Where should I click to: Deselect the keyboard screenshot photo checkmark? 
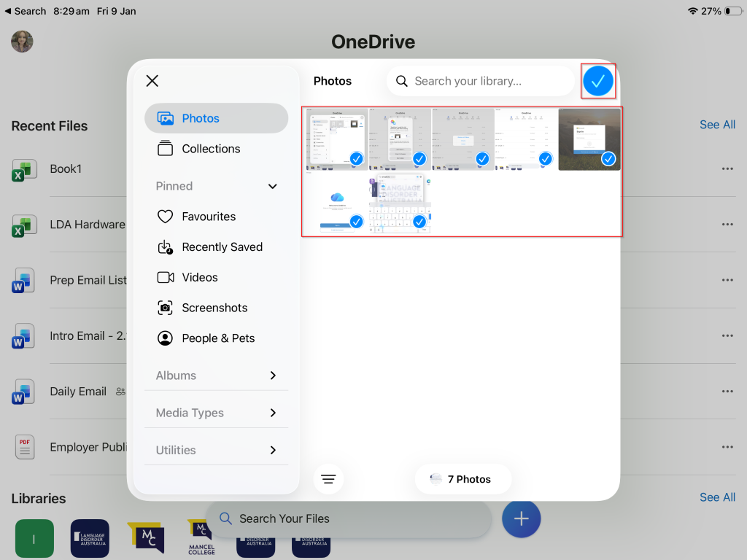419,222
